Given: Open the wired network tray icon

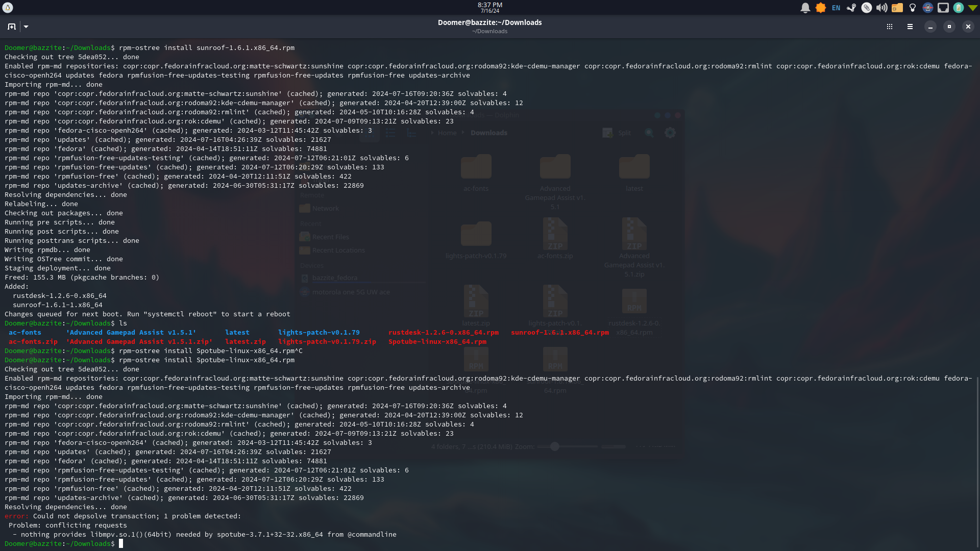Looking at the screenshot, I should pyautogui.click(x=943, y=8).
